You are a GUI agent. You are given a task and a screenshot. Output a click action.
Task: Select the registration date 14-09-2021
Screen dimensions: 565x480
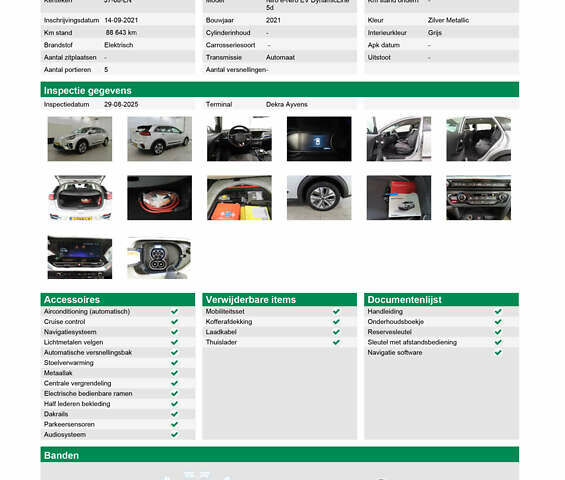[121, 20]
